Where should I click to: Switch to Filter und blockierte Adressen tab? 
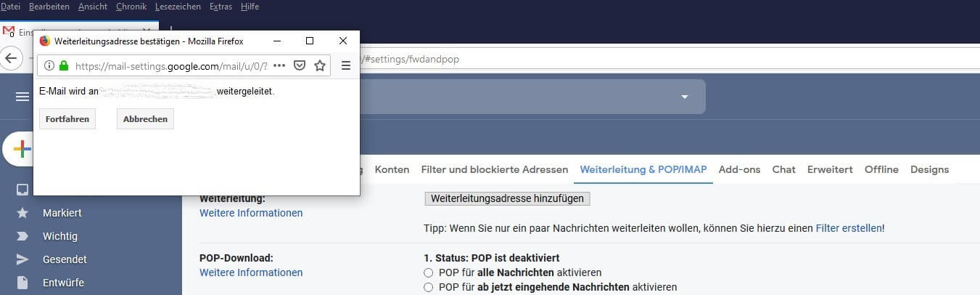(x=495, y=169)
